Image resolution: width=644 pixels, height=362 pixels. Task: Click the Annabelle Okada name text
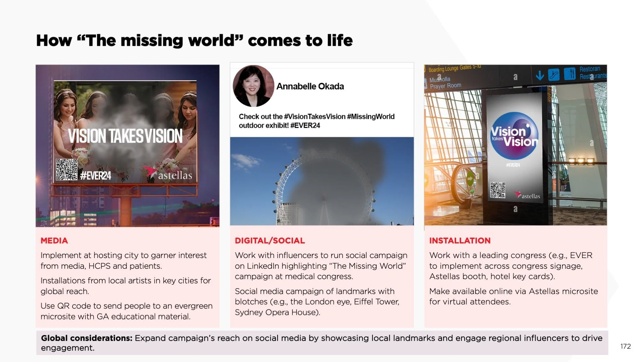click(x=310, y=86)
